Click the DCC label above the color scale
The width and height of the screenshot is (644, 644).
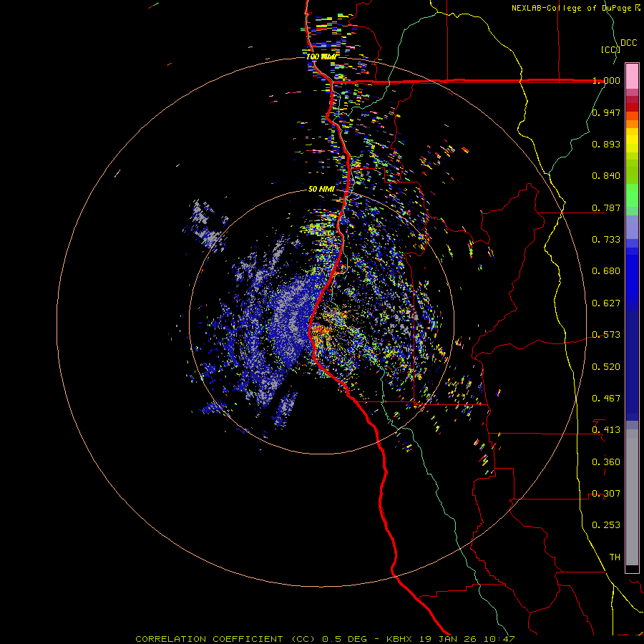(628, 43)
